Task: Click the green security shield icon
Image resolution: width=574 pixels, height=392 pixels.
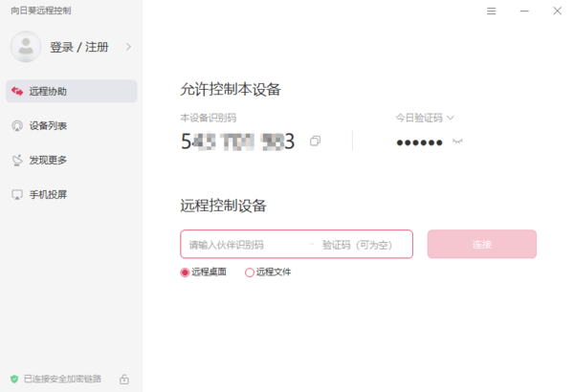Action: (x=14, y=379)
